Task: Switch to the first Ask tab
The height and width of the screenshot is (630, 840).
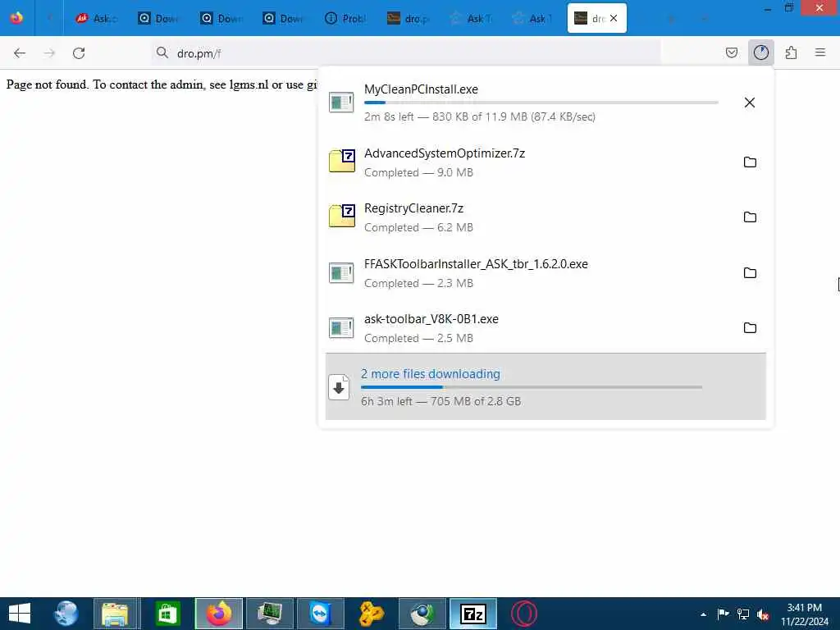Action: pos(95,18)
